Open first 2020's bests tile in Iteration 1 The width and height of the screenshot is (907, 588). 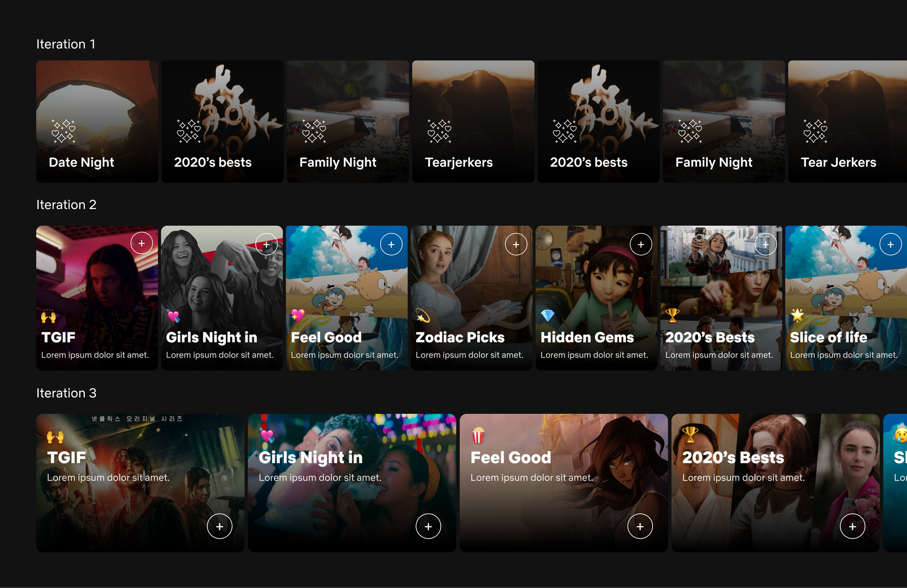(222, 121)
